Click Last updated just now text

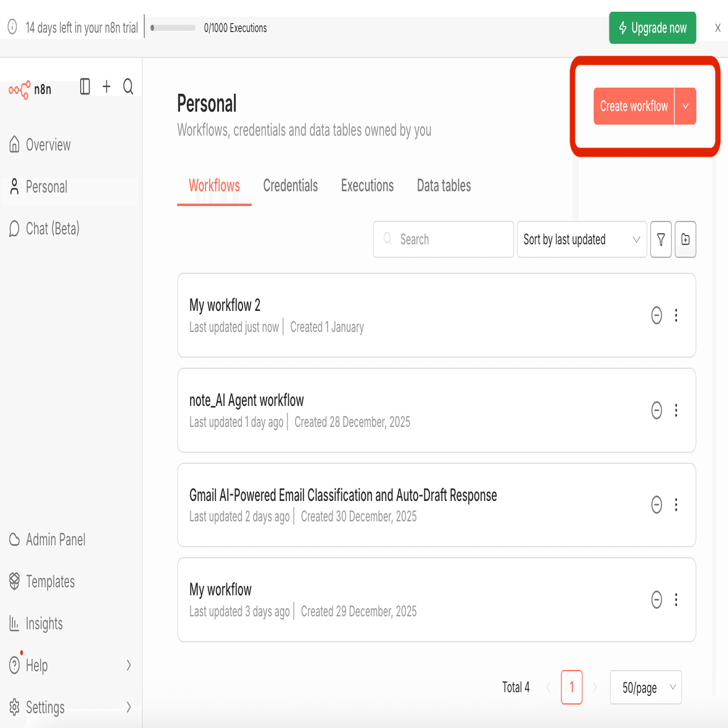pos(234,328)
